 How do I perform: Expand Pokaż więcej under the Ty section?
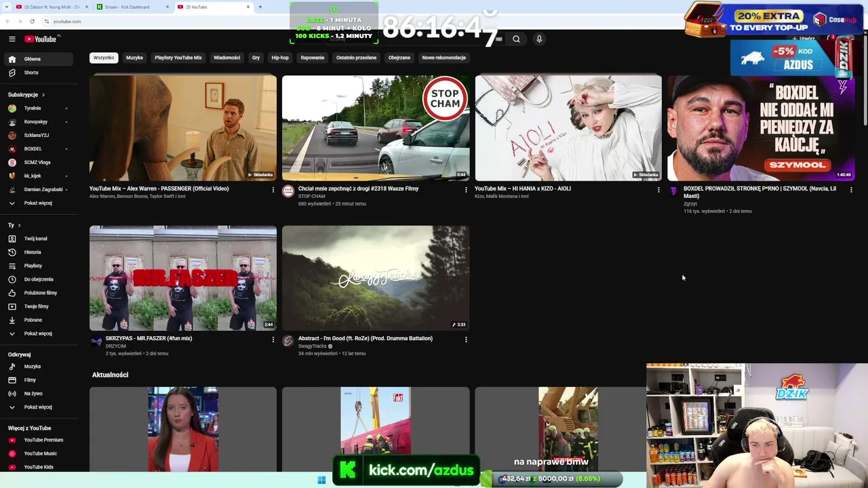[38, 333]
